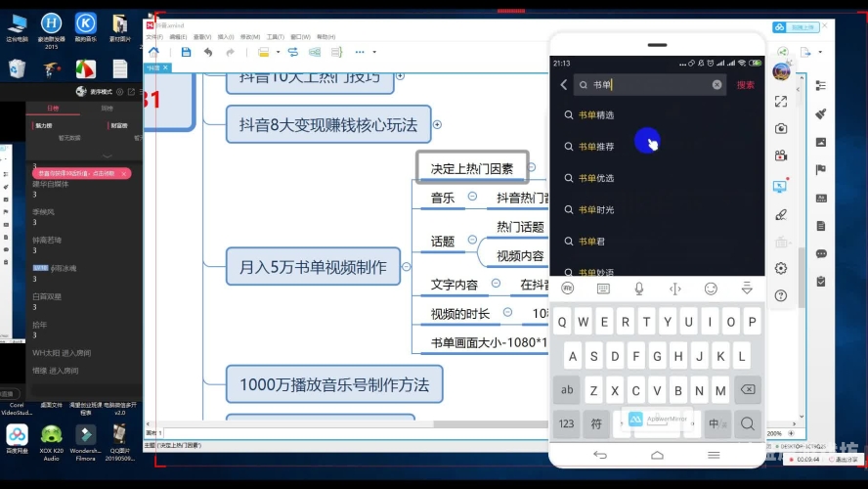868x489 pixels.
Task: Open the 修改(M) menu
Action: [249, 37]
